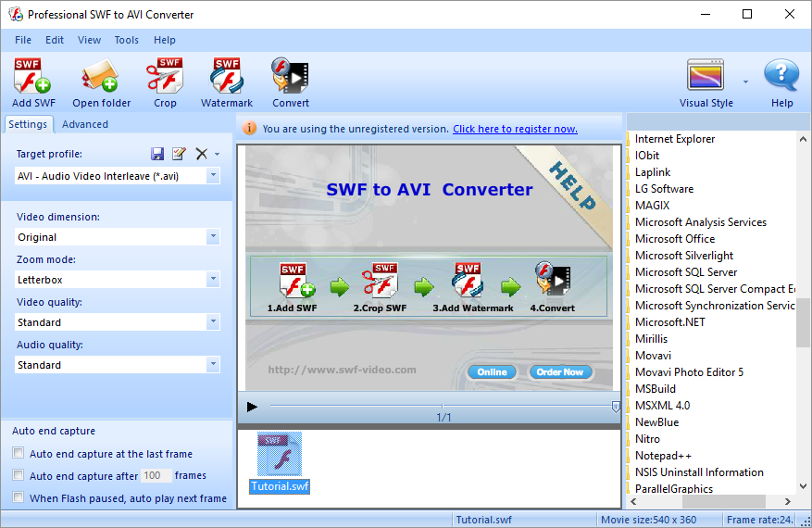Select the Nitro list entry

[x=647, y=439]
